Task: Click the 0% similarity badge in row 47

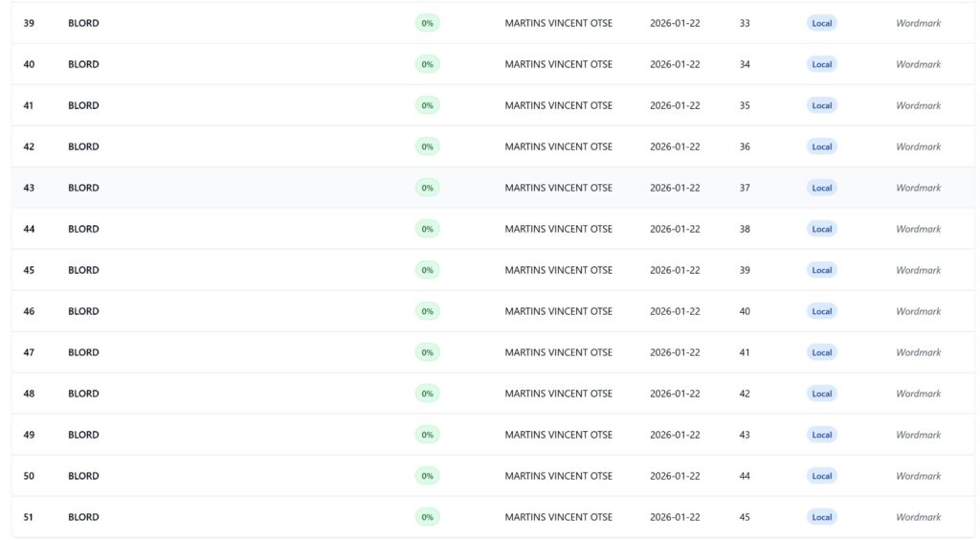Action: click(x=427, y=352)
